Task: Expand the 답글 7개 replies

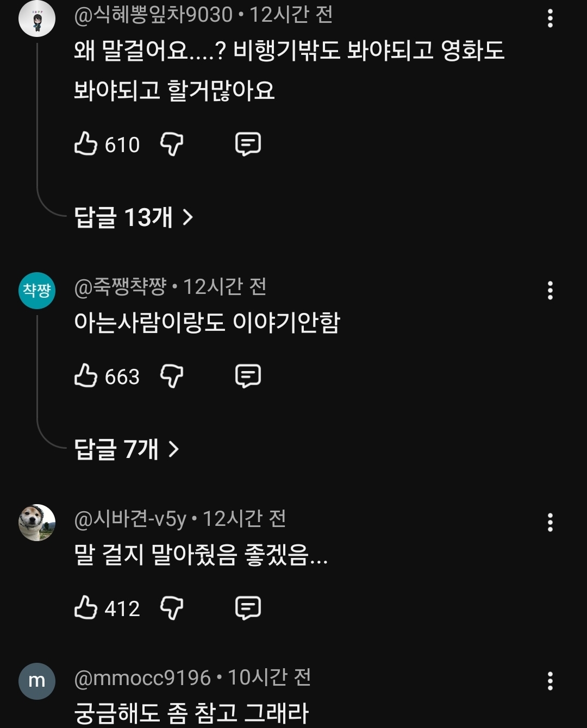Action: click(x=127, y=449)
